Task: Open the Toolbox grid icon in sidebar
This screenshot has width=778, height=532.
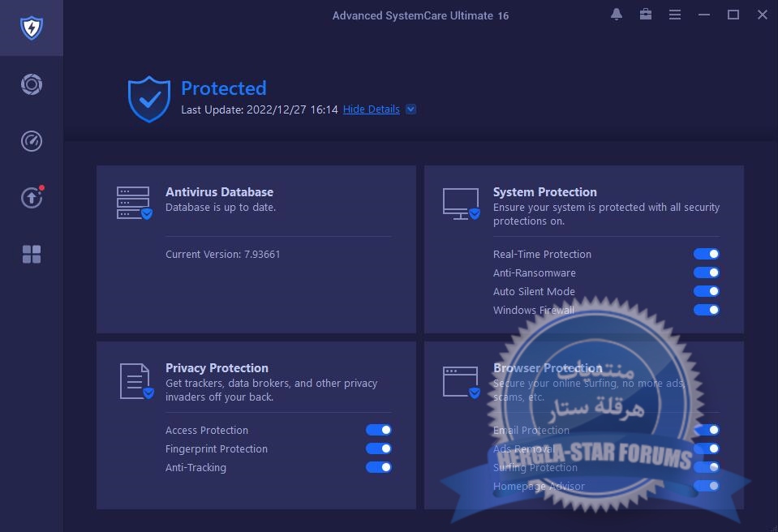Action: 31,254
